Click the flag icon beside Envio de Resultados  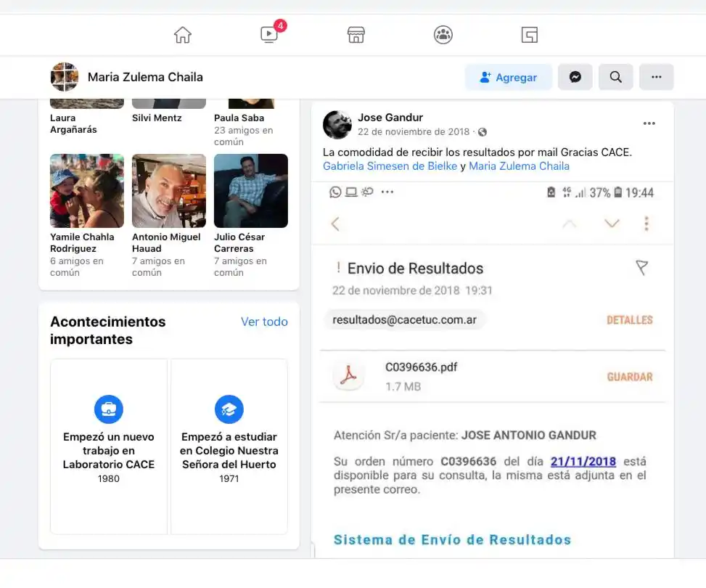pyautogui.click(x=641, y=267)
